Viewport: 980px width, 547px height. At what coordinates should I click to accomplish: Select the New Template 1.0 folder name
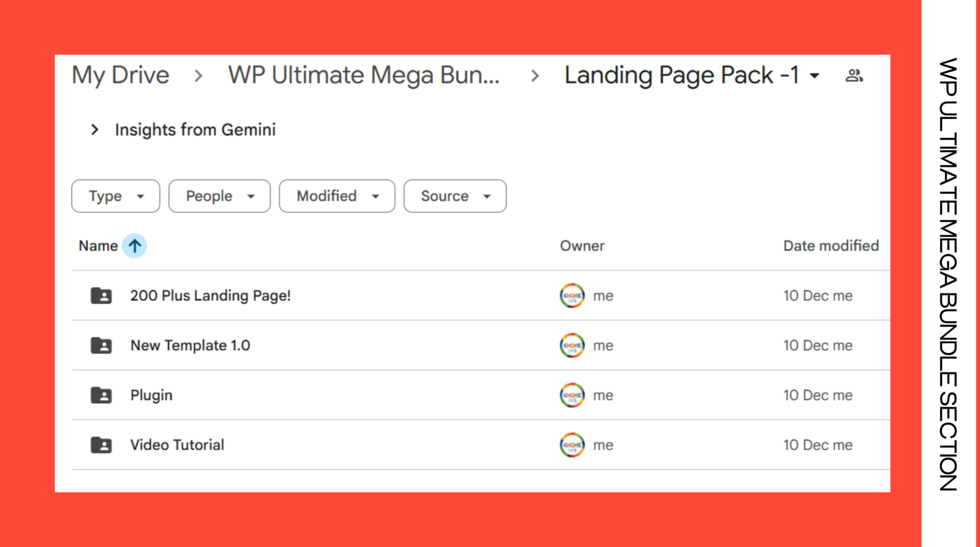click(190, 345)
